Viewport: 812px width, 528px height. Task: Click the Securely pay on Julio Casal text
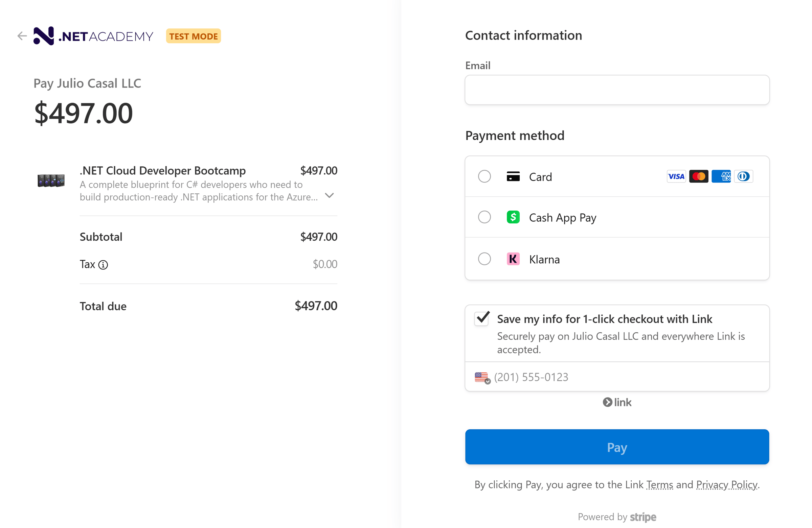(x=621, y=343)
